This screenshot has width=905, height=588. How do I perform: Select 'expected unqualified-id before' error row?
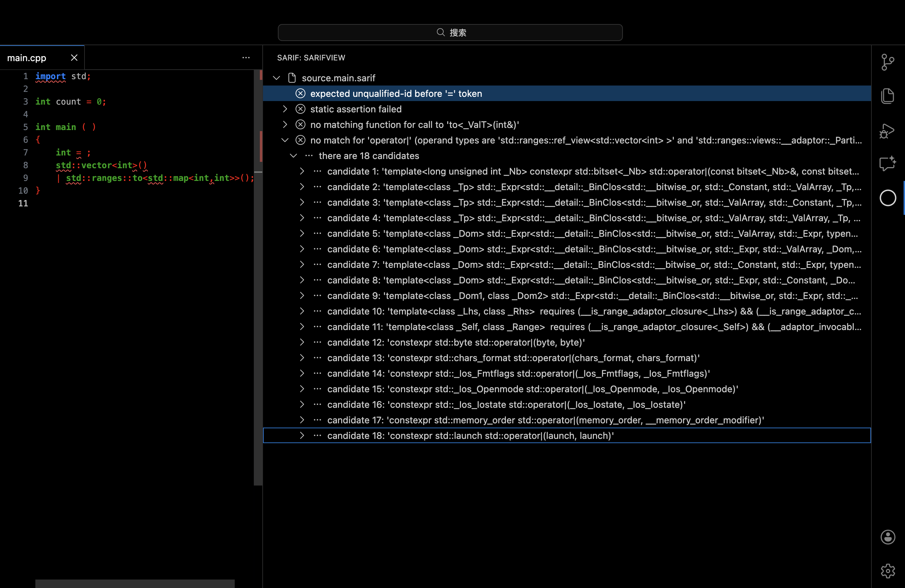(x=396, y=94)
